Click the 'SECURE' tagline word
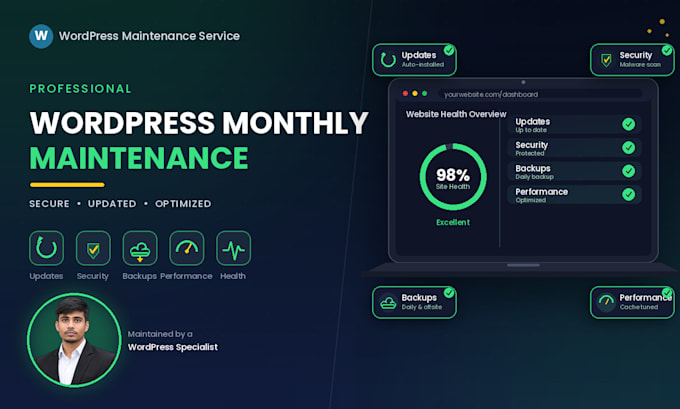This screenshot has width=680, height=409. 49,204
